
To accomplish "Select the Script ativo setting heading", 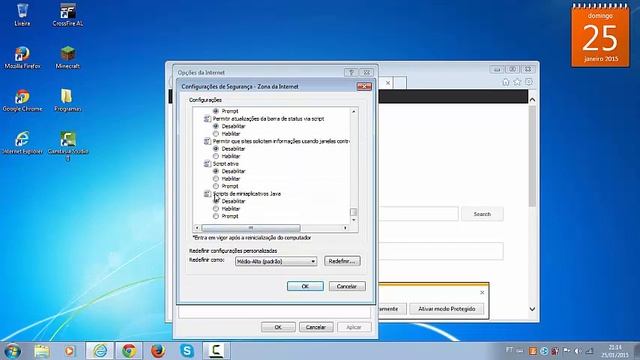I will tap(226, 164).
